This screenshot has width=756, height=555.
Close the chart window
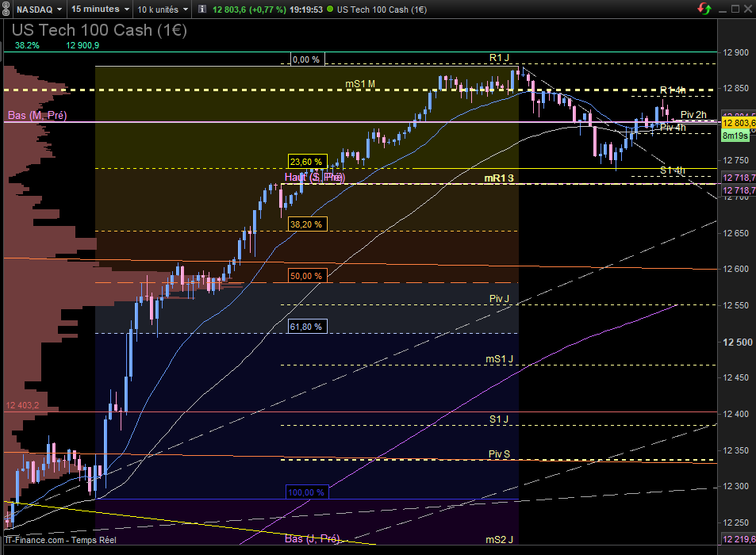point(748,10)
